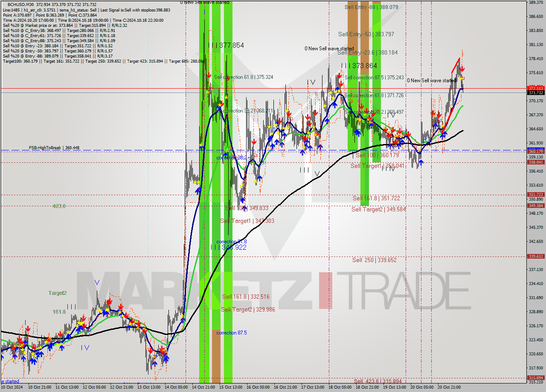Click 'Sell Target2 | 349.584' label

click(x=378, y=209)
